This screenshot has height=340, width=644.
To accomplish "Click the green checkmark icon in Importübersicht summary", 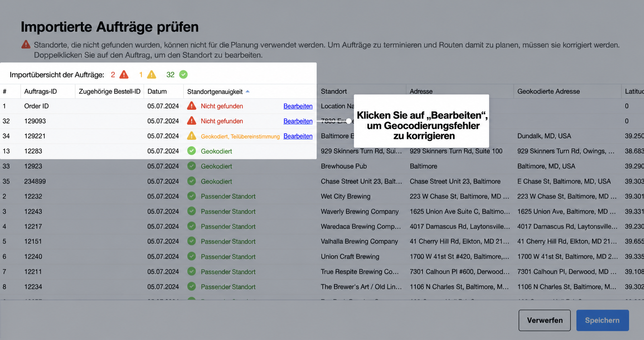I will pyautogui.click(x=183, y=74).
